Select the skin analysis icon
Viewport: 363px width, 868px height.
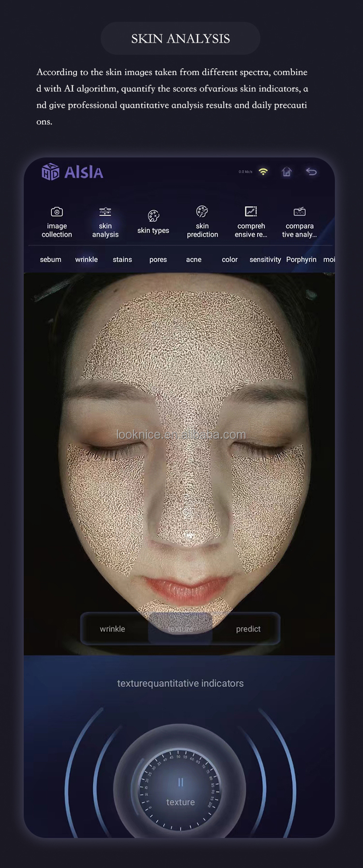point(105,212)
